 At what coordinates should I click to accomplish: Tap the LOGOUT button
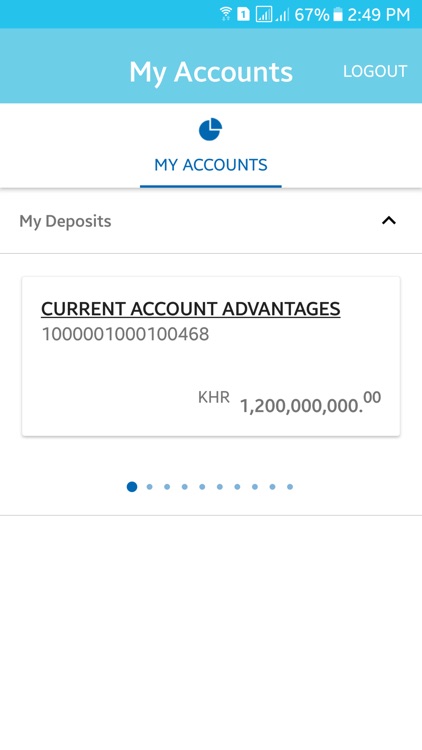coord(375,71)
